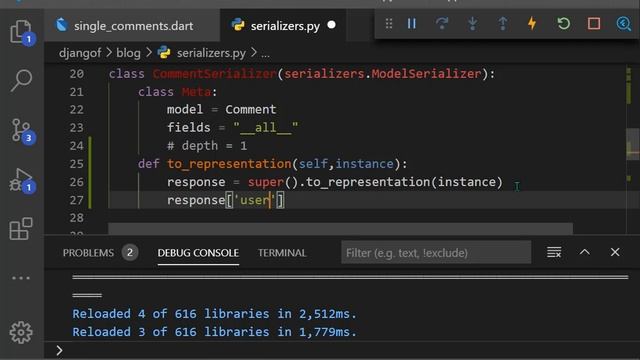The height and width of the screenshot is (360, 640).
Task: Focus the debug console filter field
Action: [x=436, y=253]
